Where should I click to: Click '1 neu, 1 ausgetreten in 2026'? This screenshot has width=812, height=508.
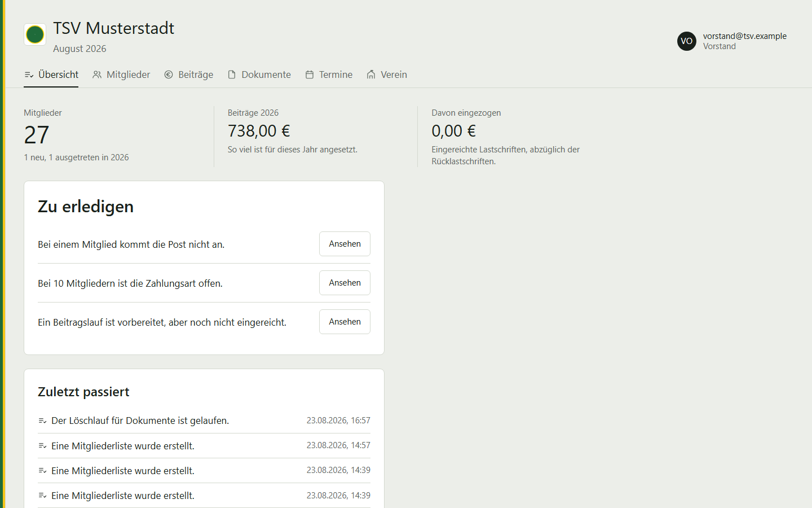(x=76, y=157)
